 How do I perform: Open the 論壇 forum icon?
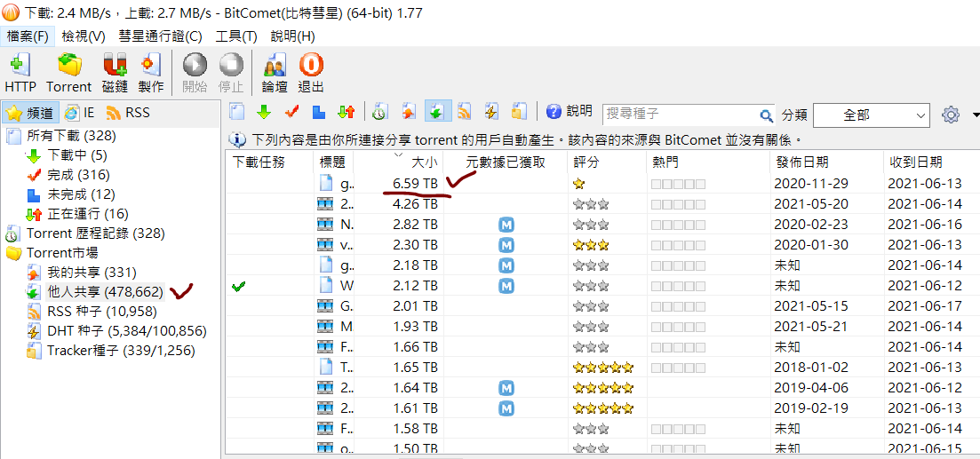click(x=275, y=72)
